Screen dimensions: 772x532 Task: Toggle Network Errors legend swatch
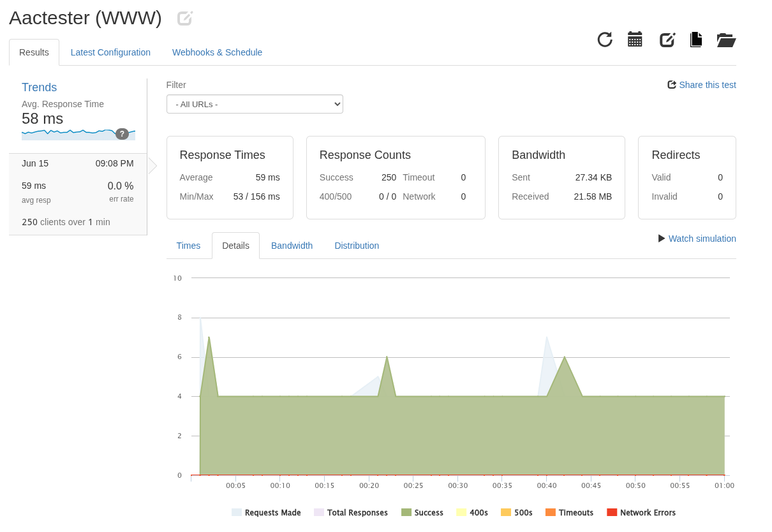click(612, 512)
